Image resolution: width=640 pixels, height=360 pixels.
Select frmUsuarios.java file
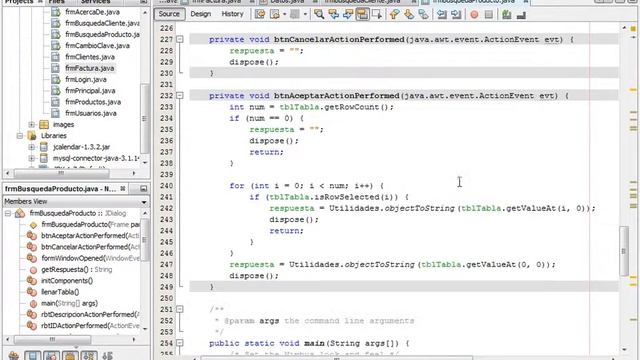point(91,113)
